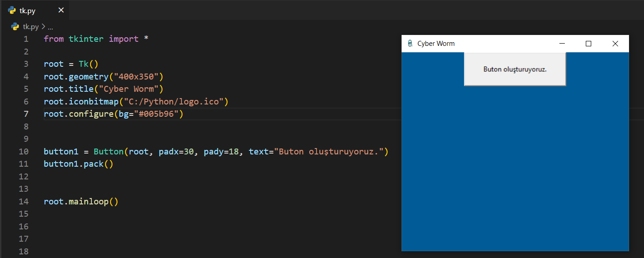The height and width of the screenshot is (258, 644).
Task: Click line number 7 in the gutter
Action: pyautogui.click(x=26, y=114)
